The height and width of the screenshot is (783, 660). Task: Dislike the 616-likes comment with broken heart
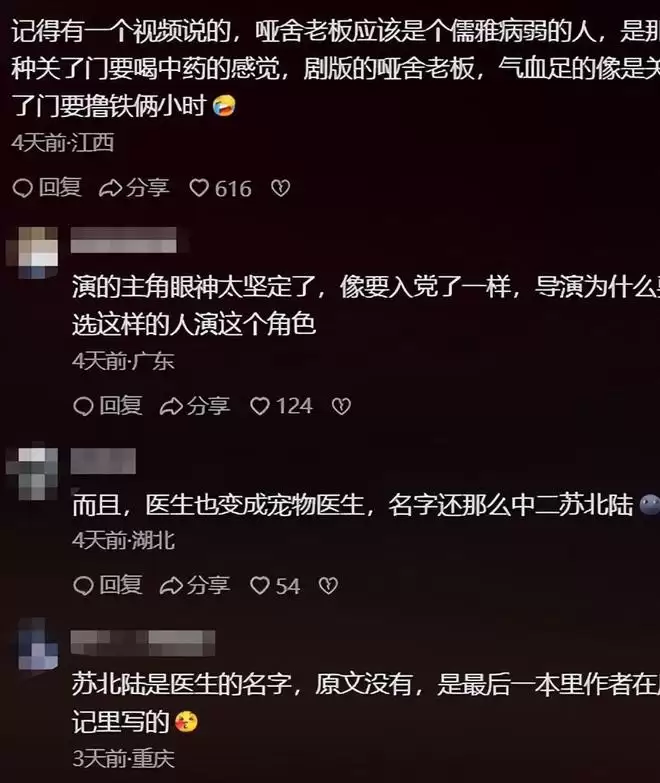280,188
